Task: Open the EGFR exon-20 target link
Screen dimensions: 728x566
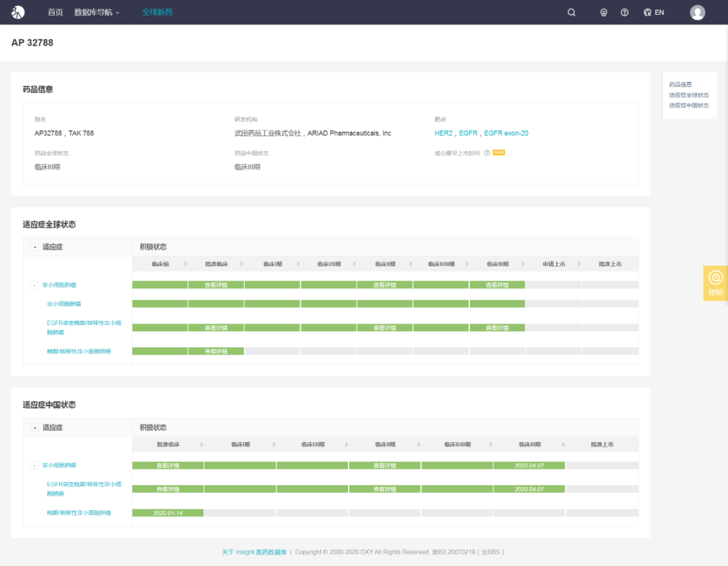Action: pyautogui.click(x=506, y=133)
